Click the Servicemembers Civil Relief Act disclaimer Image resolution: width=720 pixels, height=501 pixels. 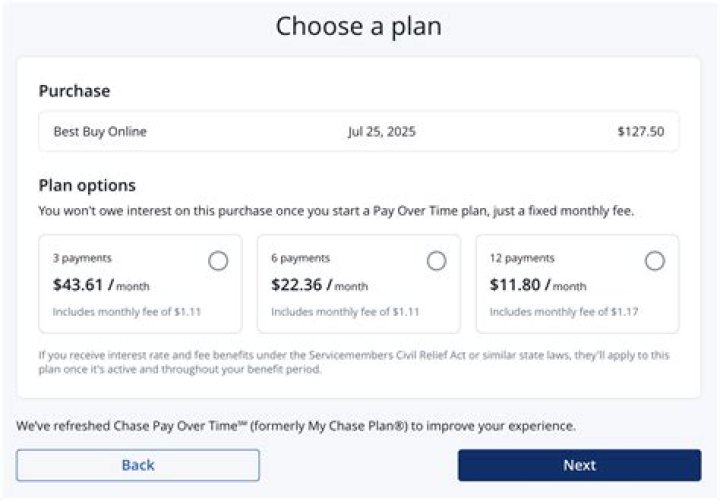point(354,362)
